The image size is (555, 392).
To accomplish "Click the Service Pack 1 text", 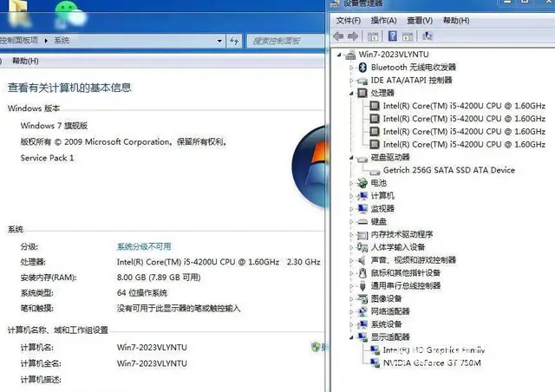I will [x=47, y=158].
